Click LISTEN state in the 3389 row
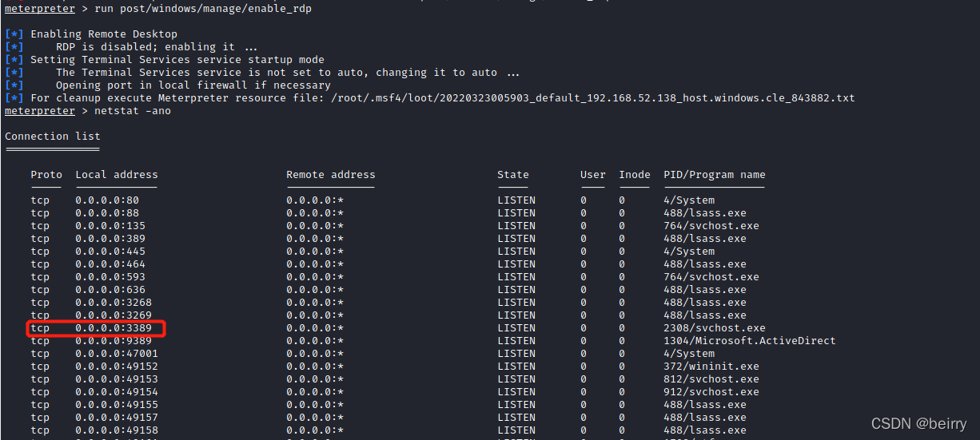The height and width of the screenshot is (440, 980). [x=516, y=327]
